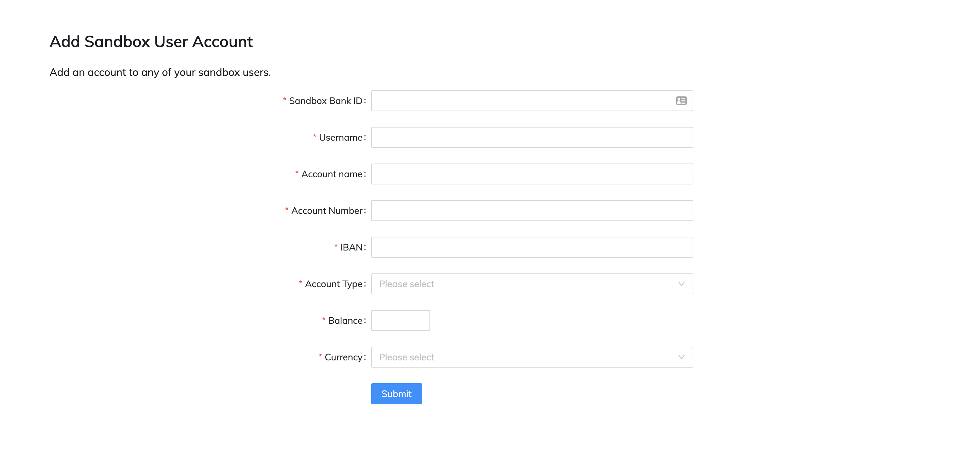Viewport: 980px width, 450px height.
Task: Click the IBAN label text
Action: pos(351,248)
